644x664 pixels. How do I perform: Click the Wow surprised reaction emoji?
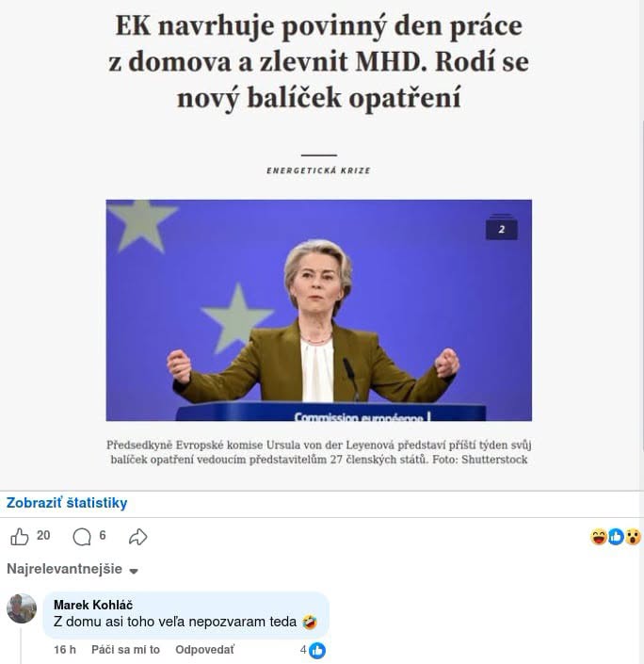633,537
